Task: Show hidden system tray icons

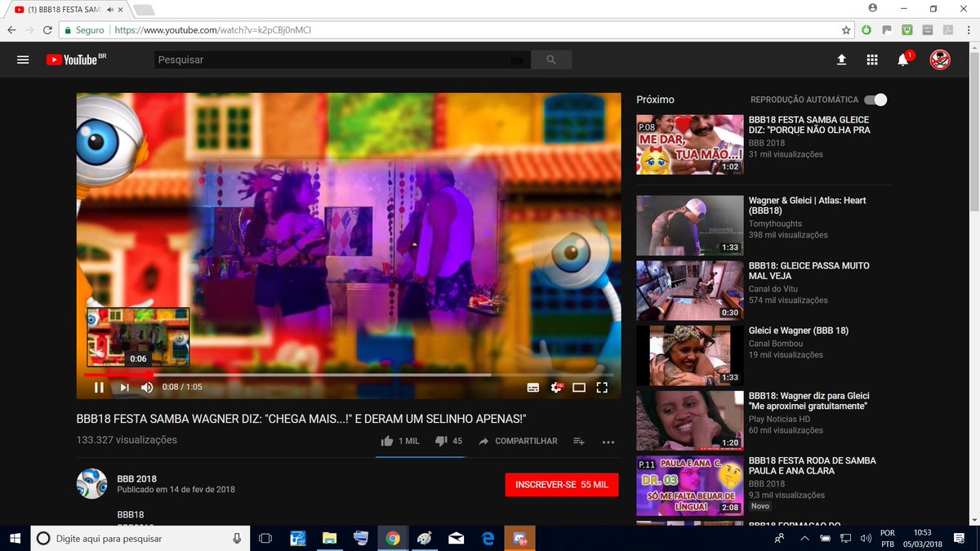Action: (x=804, y=539)
